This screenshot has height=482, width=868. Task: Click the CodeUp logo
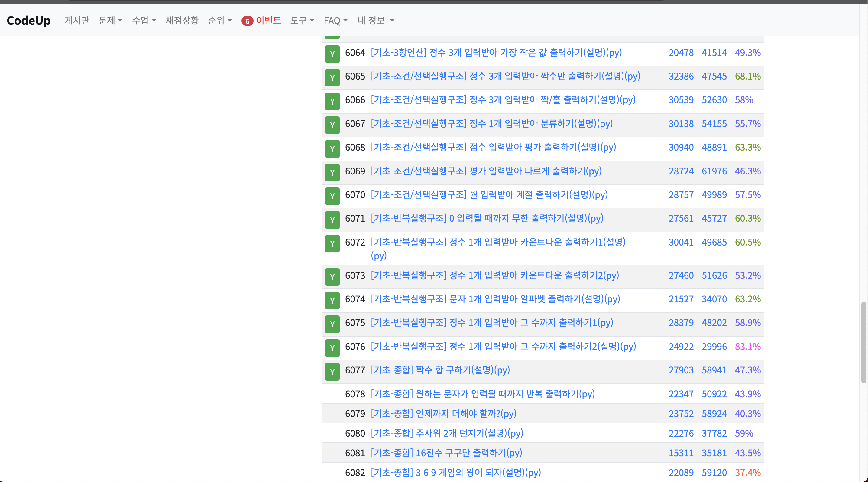click(29, 20)
